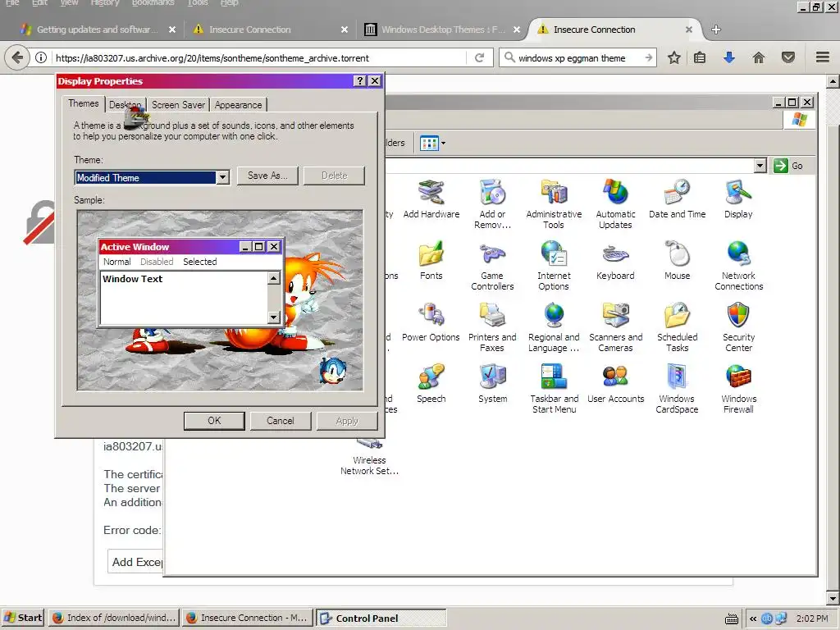Open the Firefox downloads arrow
Image resolution: width=840 pixels, height=630 pixels.
pyautogui.click(x=728, y=57)
